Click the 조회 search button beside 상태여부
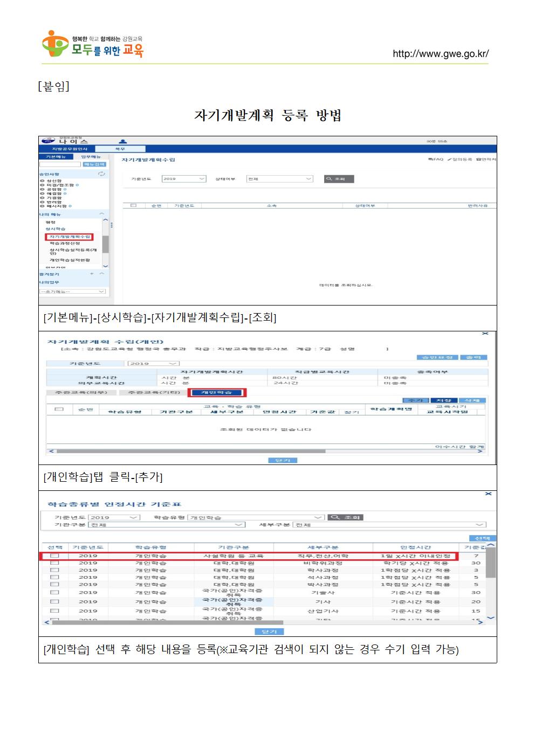Viewport: 535px width, 756px height. click(339, 179)
